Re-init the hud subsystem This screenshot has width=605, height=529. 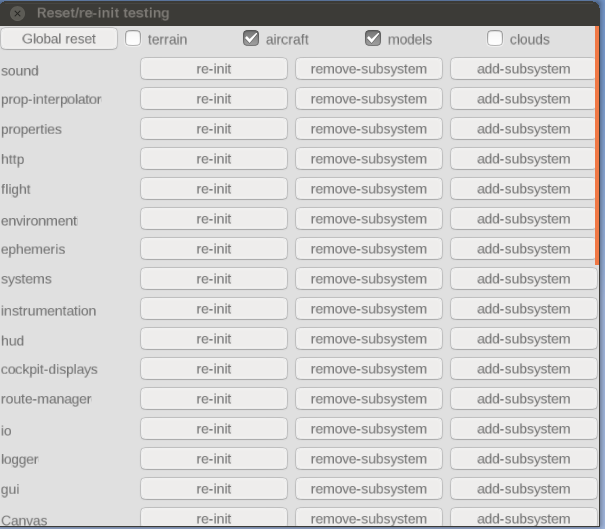[214, 339]
